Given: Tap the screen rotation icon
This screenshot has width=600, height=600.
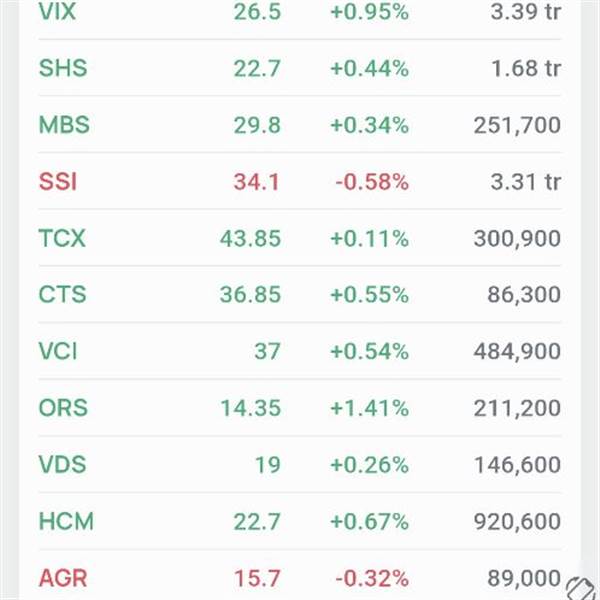Looking at the screenshot, I should coord(581,587).
